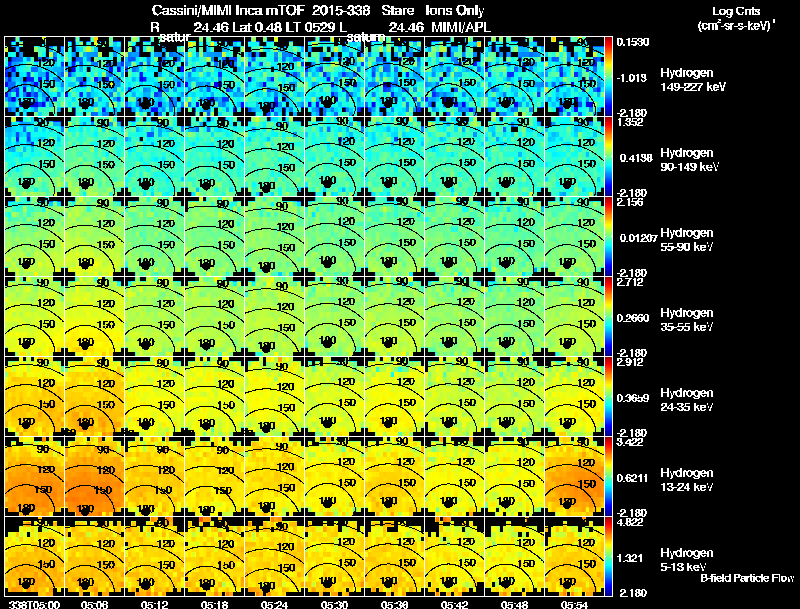
Task: Click the Ions Only title text
Action: click(454, 10)
